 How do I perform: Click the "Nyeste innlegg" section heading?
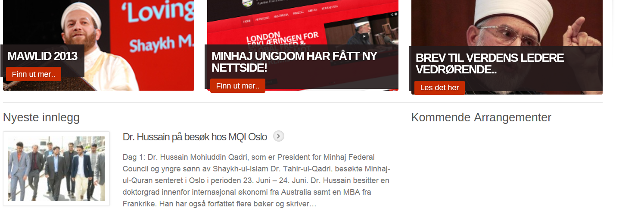pyautogui.click(x=41, y=117)
